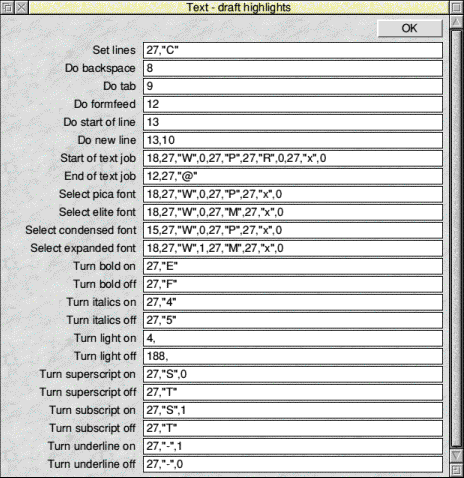Click scroll up arrow
The width and height of the screenshot is (464, 478).
[457, 22]
